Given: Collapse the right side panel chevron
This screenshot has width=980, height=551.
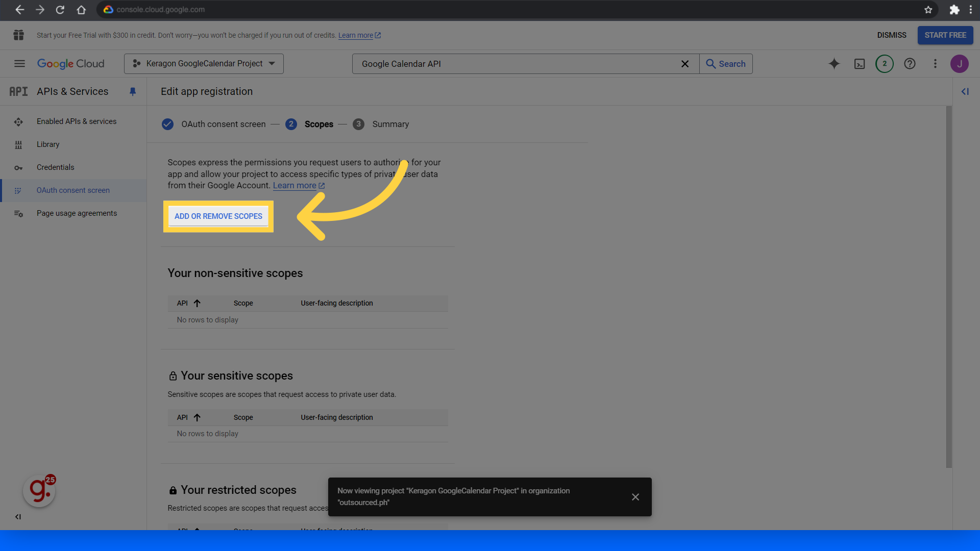Looking at the screenshot, I should pyautogui.click(x=966, y=92).
